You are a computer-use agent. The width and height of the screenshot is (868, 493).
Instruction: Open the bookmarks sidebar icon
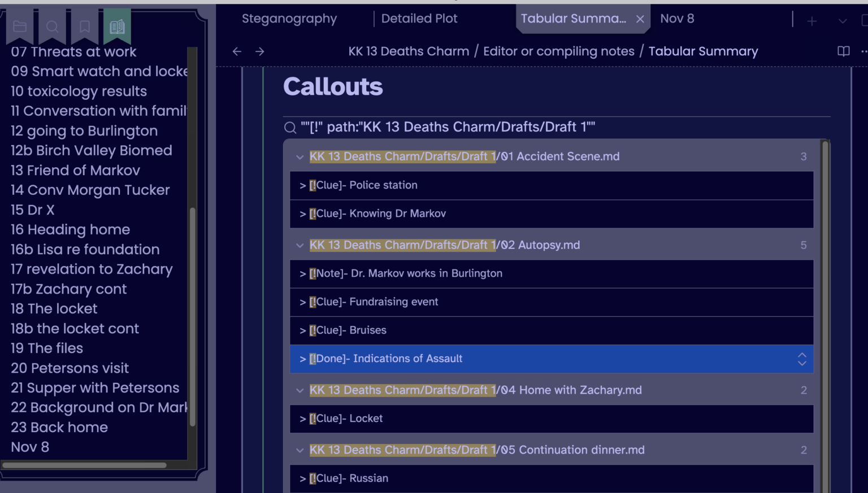click(84, 25)
